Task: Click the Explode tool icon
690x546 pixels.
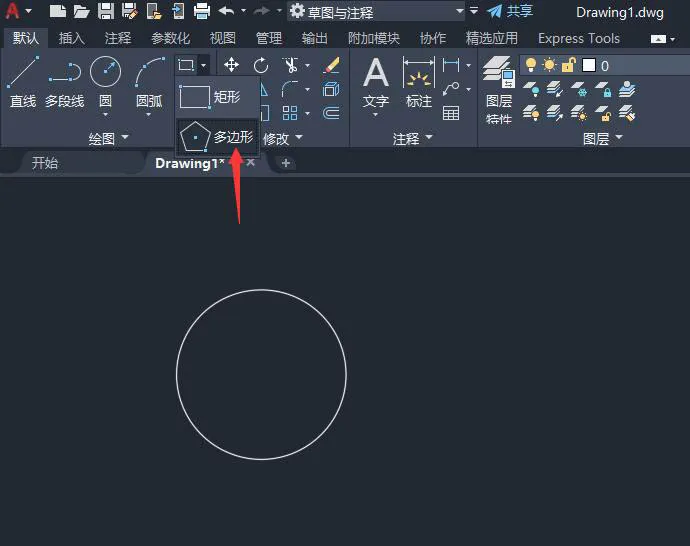Action: [x=331, y=89]
